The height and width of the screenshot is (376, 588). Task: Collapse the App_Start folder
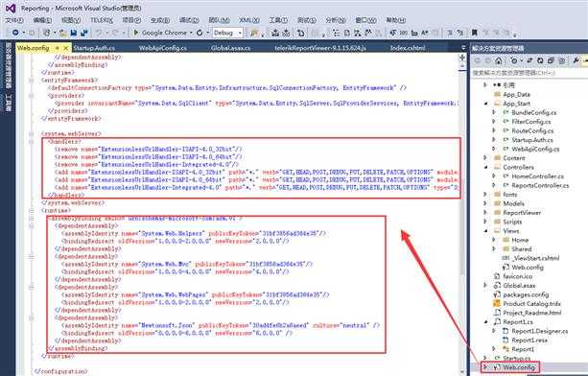pyautogui.click(x=486, y=104)
